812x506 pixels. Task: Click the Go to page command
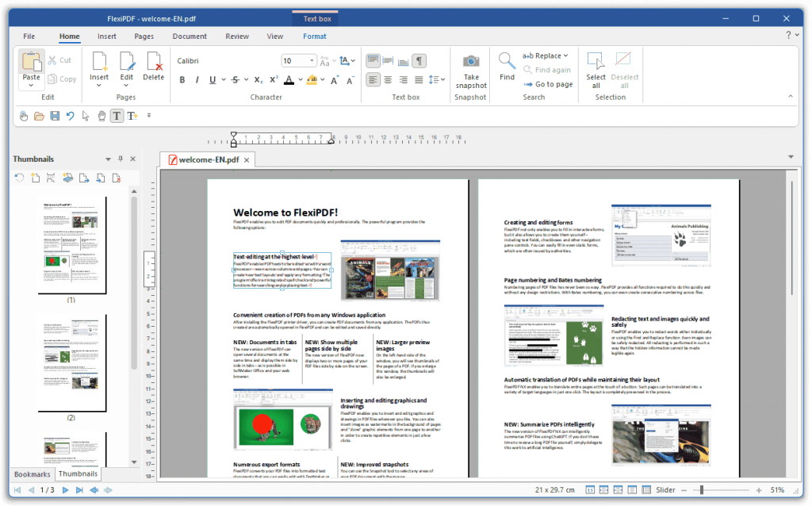[548, 84]
